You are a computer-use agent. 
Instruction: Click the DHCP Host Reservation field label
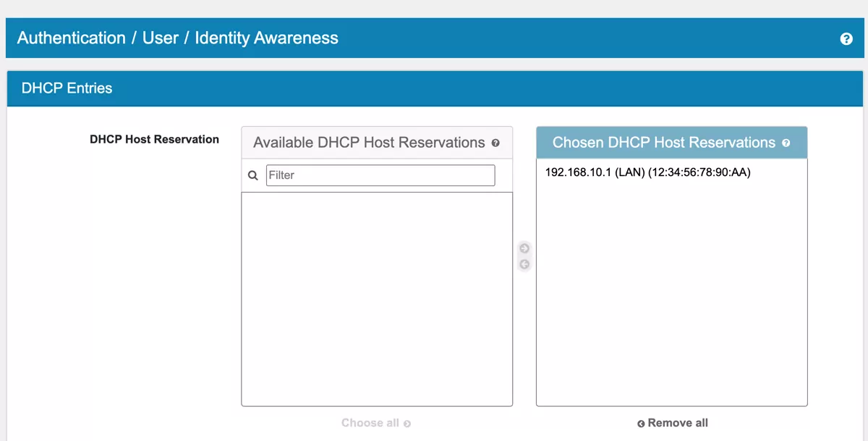click(154, 139)
